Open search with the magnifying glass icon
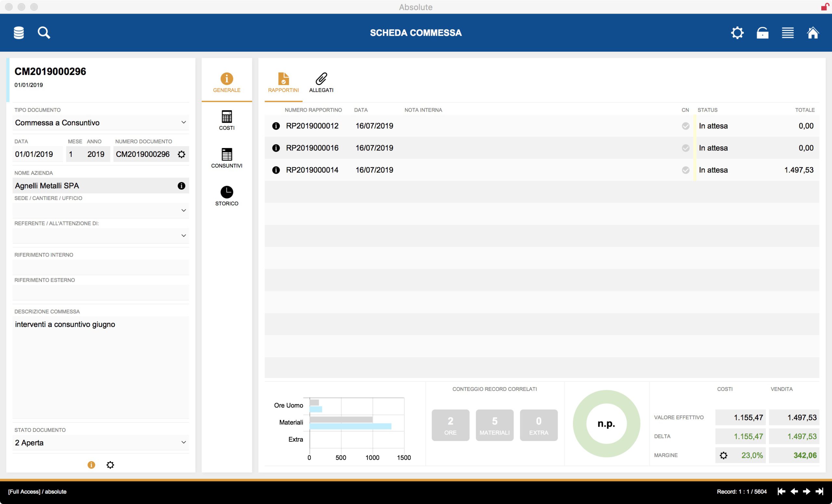Screen dimensions: 832x504 44,33
